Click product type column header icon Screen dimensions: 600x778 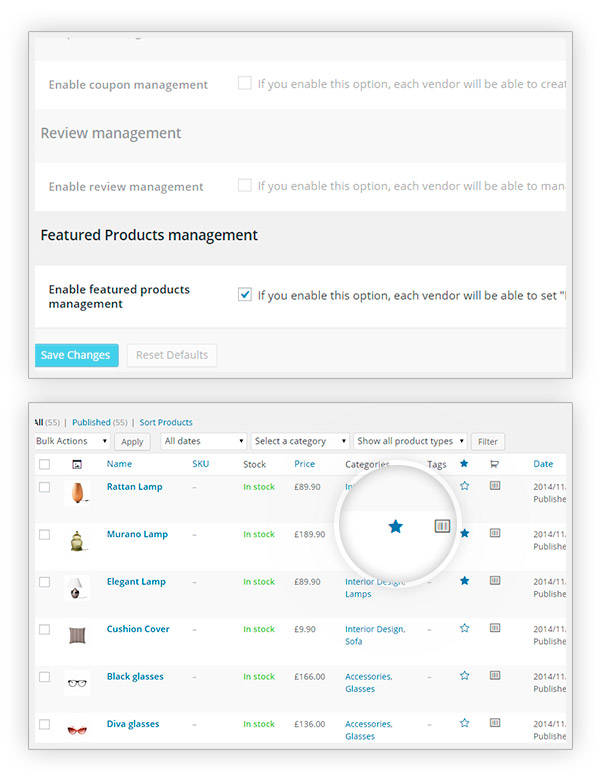coord(494,464)
